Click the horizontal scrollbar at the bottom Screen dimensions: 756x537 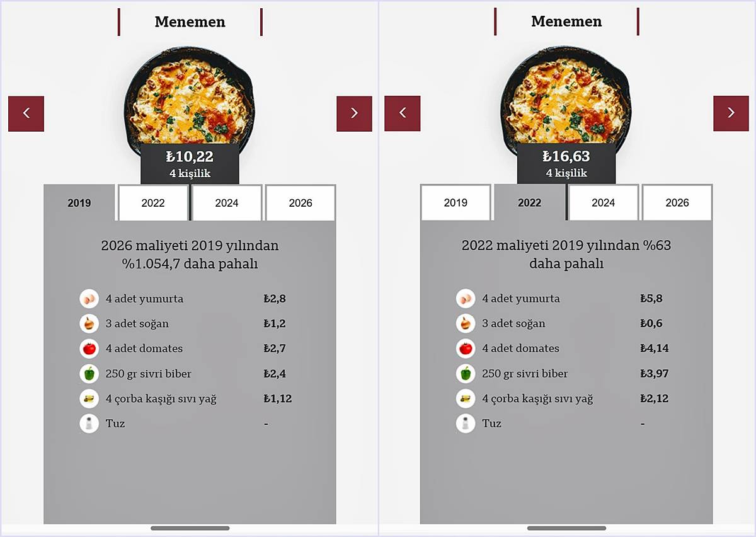189,529
